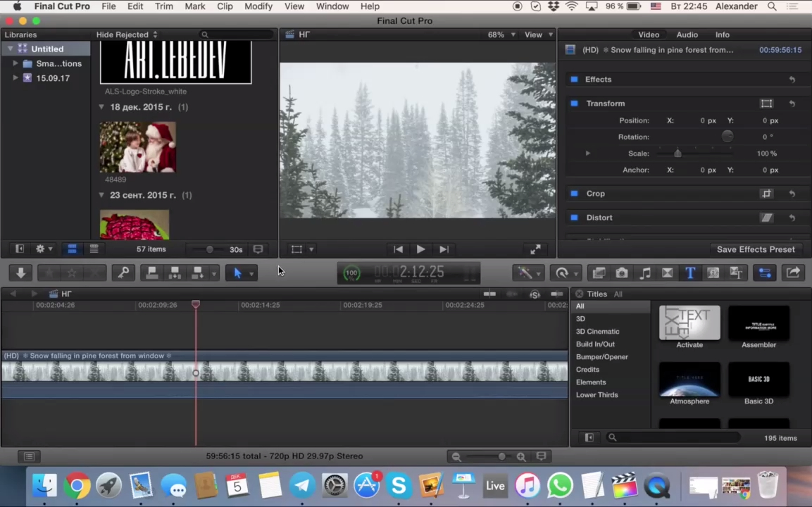
Task: Click the Titles browser search field
Action: pyautogui.click(x=673, y=437)
